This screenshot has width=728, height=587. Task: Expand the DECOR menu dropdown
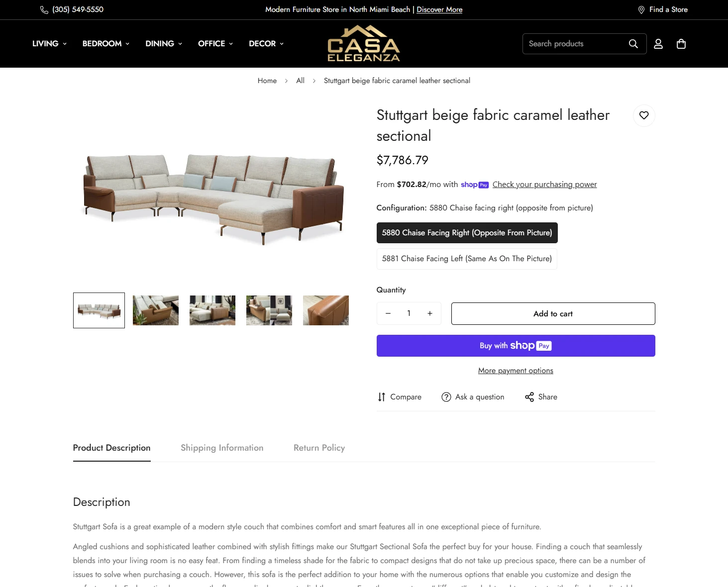click(266, 44)
